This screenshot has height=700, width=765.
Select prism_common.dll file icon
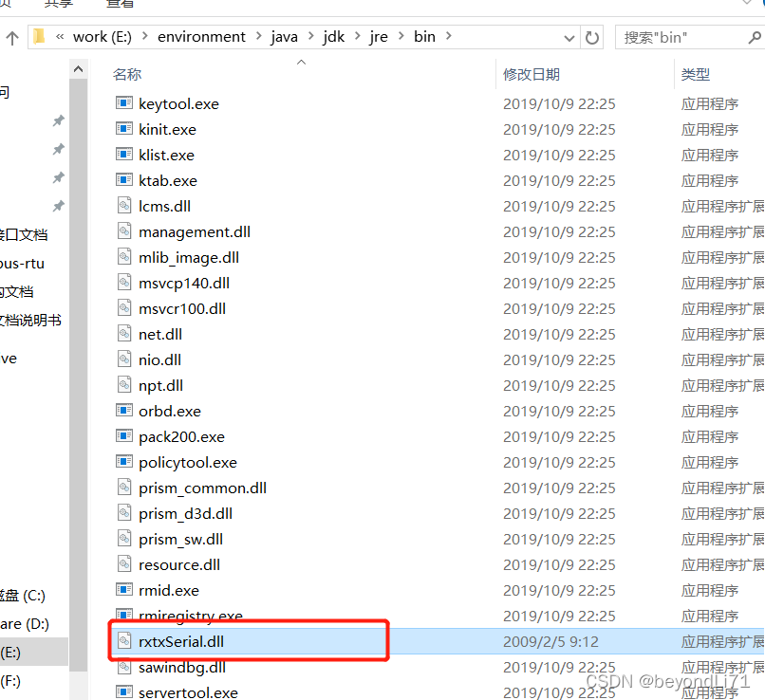[124, 487]
